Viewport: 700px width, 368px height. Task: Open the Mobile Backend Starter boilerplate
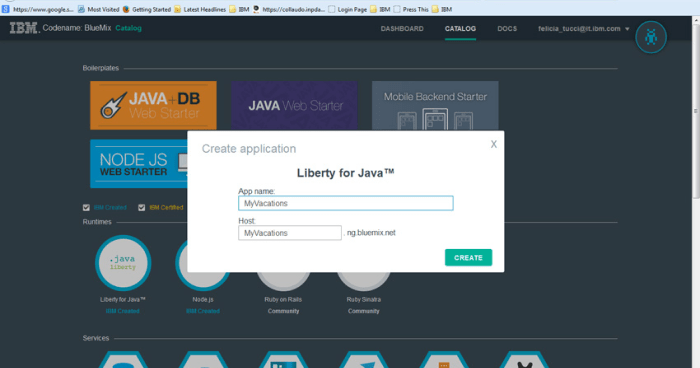435,105
